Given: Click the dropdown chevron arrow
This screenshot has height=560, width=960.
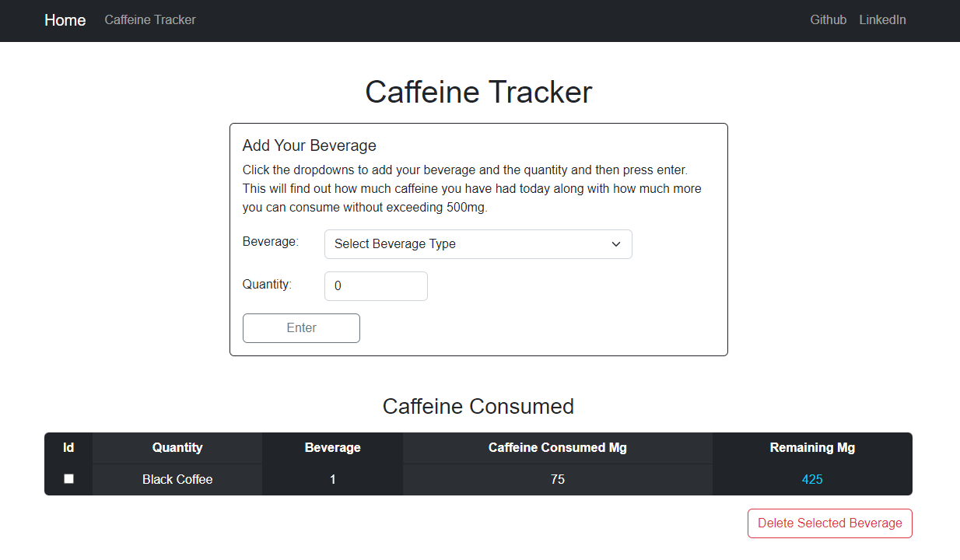Looking at the screenshot, I should coord(615,243).
